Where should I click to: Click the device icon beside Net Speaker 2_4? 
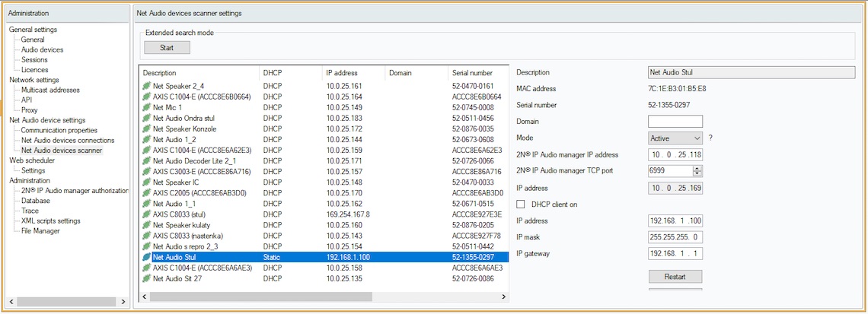coord(147,86)
